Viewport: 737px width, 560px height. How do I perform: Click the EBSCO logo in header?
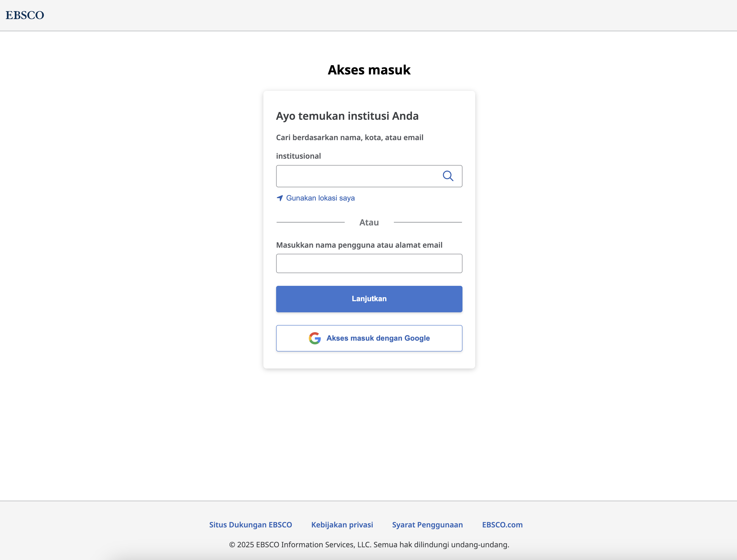click(25, 15)
